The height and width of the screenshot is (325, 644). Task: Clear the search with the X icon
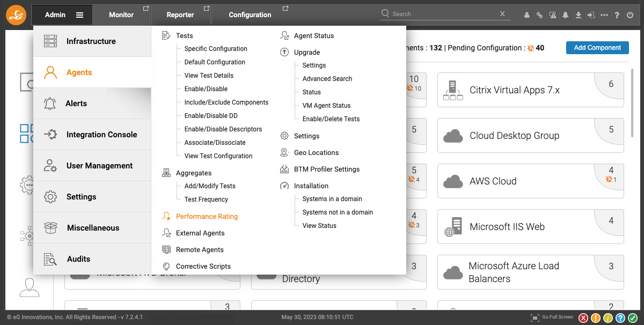(x=502, y=14)
